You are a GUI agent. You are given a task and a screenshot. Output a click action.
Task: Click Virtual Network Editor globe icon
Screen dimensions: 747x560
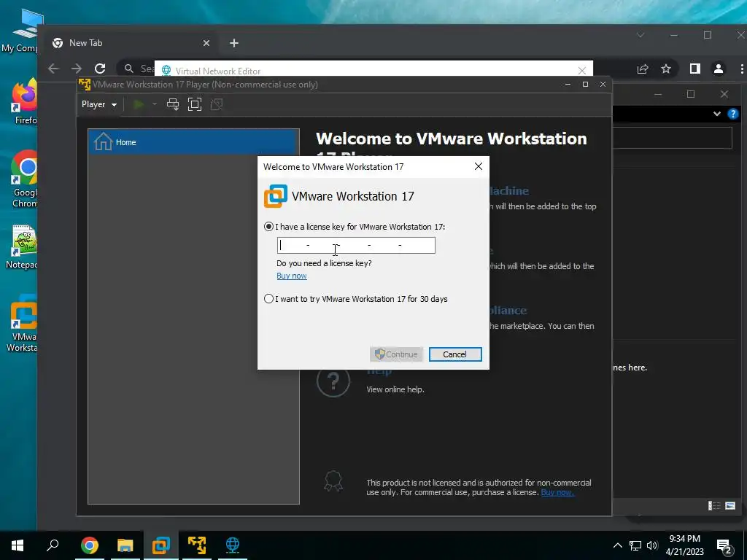click(166, 71)
